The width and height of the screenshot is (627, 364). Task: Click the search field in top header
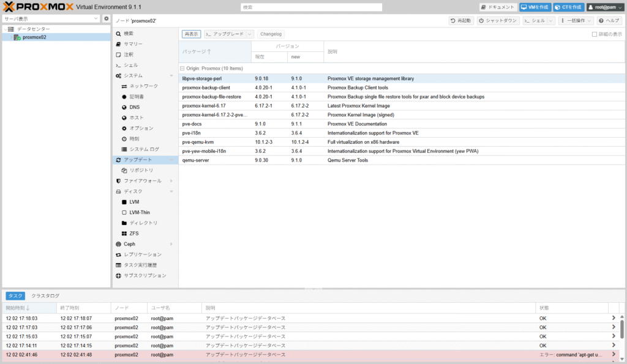click(311, 7)
